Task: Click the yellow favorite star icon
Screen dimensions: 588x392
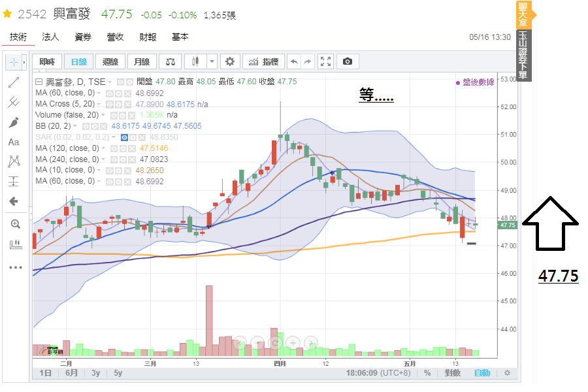Action: [x=7, y=14]
